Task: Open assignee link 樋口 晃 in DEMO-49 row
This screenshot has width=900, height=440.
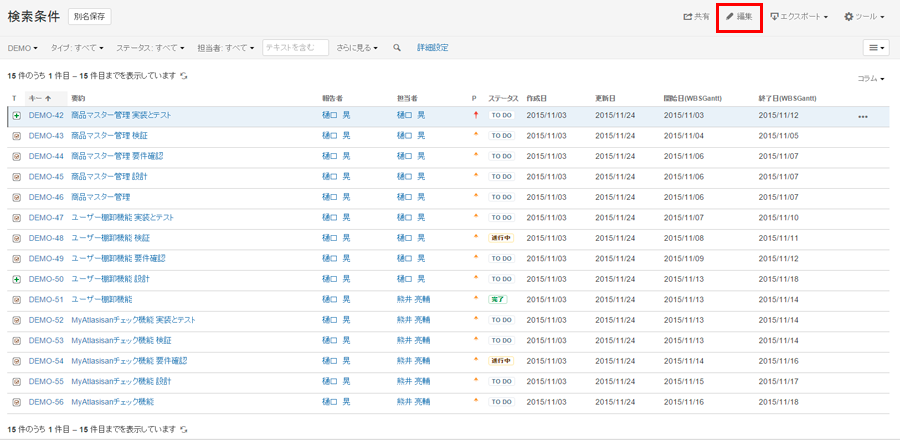Action: pos(411,259)
